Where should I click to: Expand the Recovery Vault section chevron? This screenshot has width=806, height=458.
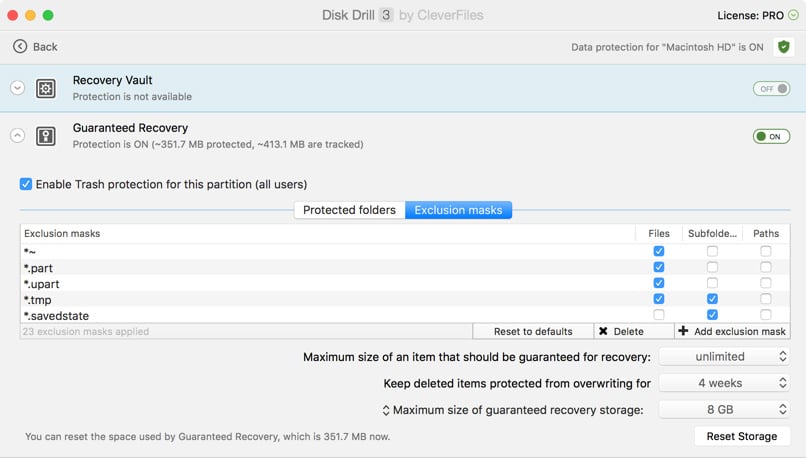(x=17, y=88)
